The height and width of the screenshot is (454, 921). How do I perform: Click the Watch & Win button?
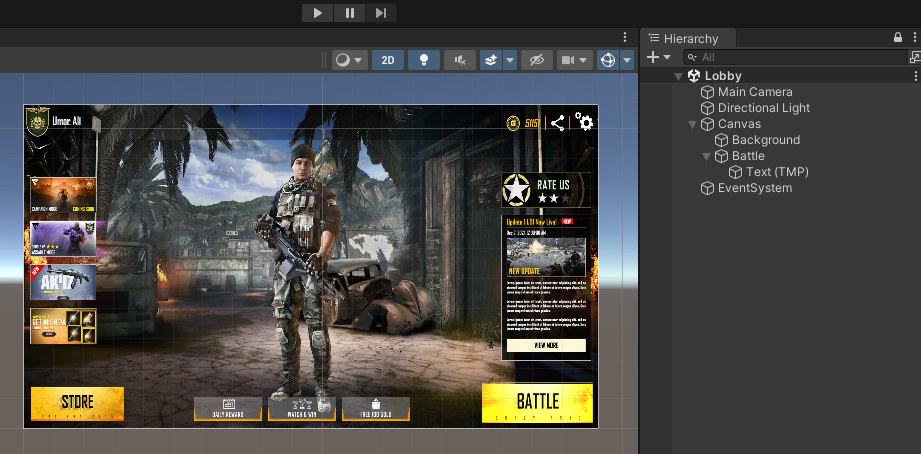(x=302, y=409)
